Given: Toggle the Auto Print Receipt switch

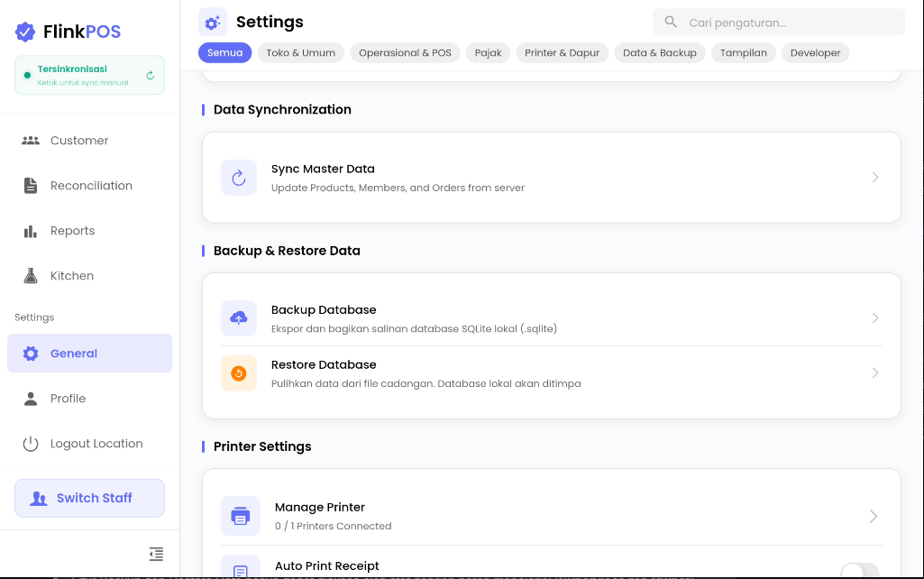Looking at the screenshot, I should tap(860, 570).
